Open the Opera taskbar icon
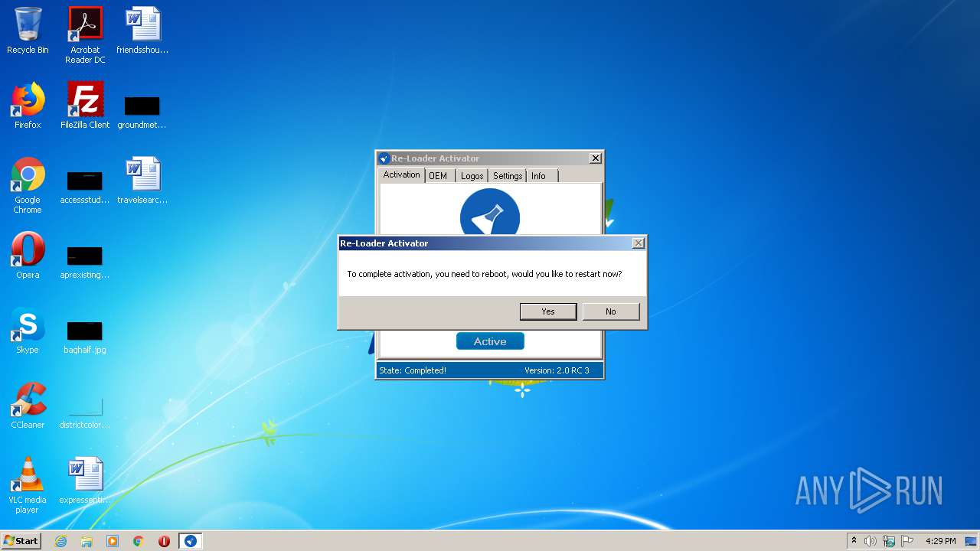This screenshot has height=551, width=980. (x=164, y=541)
